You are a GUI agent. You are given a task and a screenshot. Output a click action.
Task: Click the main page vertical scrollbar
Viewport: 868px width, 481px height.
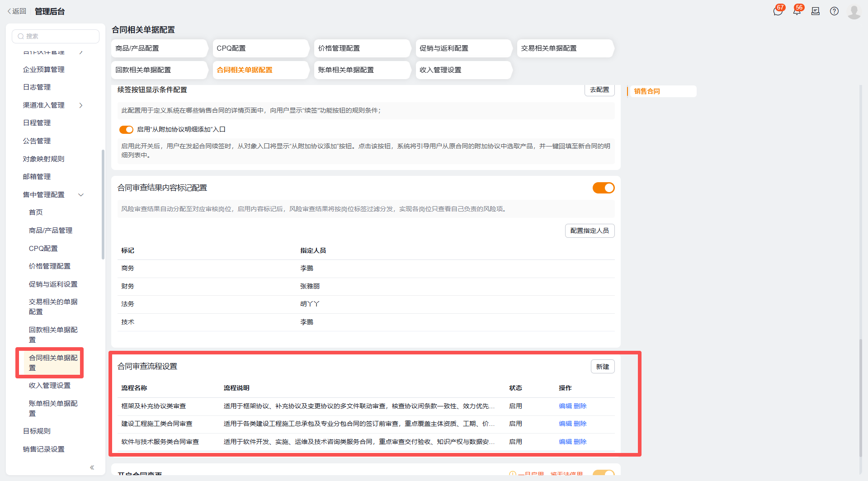pyautogui.click(x=861, y=398)
